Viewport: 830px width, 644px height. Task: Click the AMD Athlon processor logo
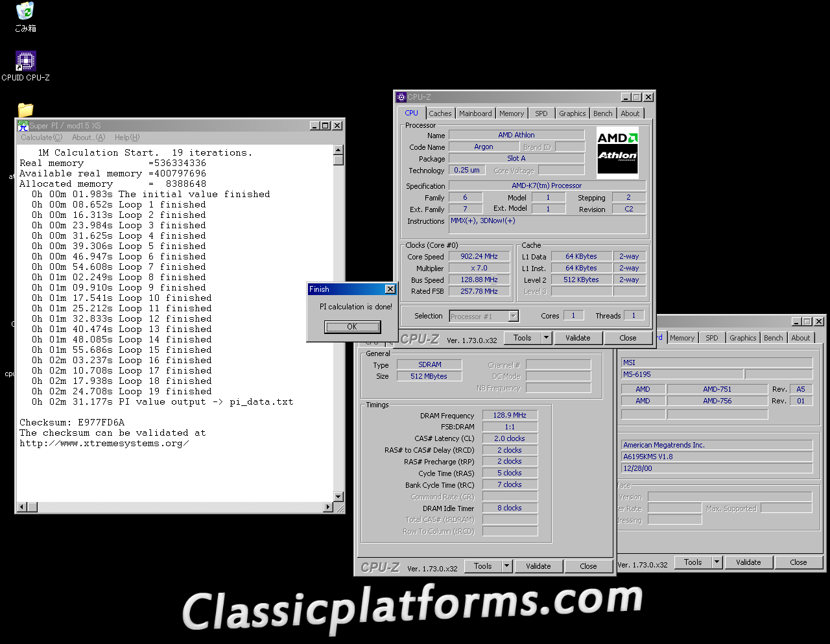click(617, 153)
